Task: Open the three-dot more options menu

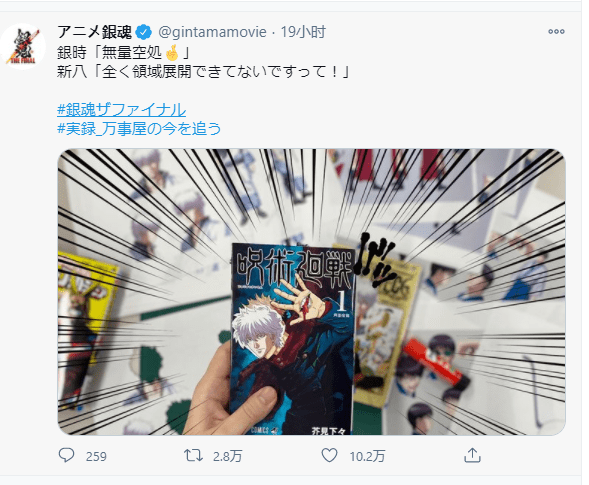Action: click(x=556, y=32)
